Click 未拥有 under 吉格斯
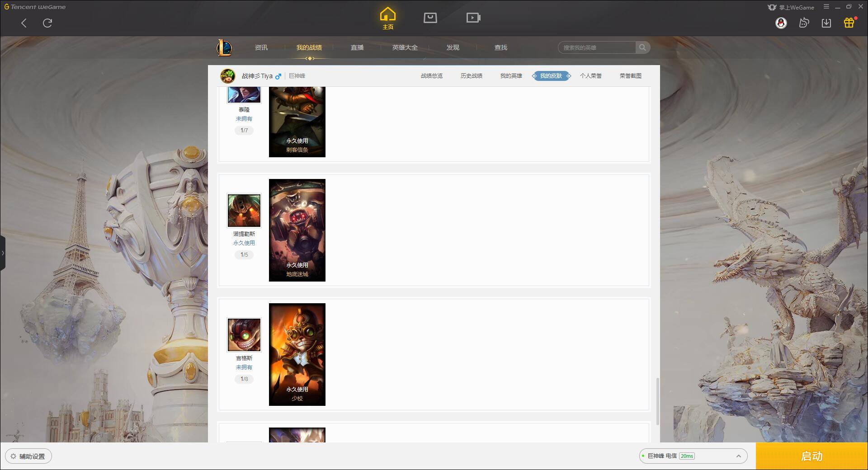The width and height of the screenshot is (868, 470). tap(244, 367)
